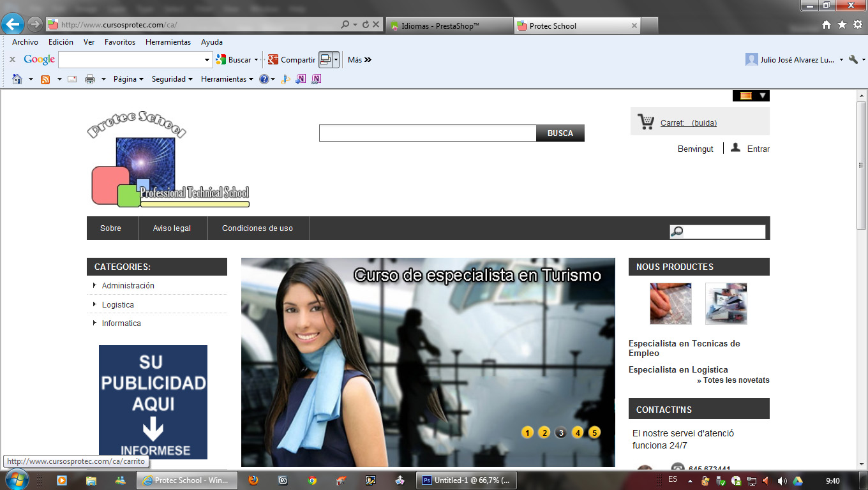The image size is (868, 490).
Task: Open the Archivo menu
Action: [x=25, y=42]
